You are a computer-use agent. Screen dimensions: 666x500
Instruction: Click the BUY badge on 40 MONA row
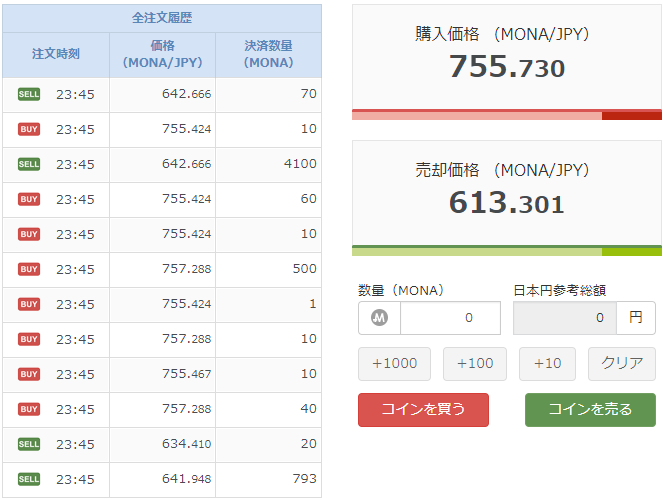click(x=29, y=409)
